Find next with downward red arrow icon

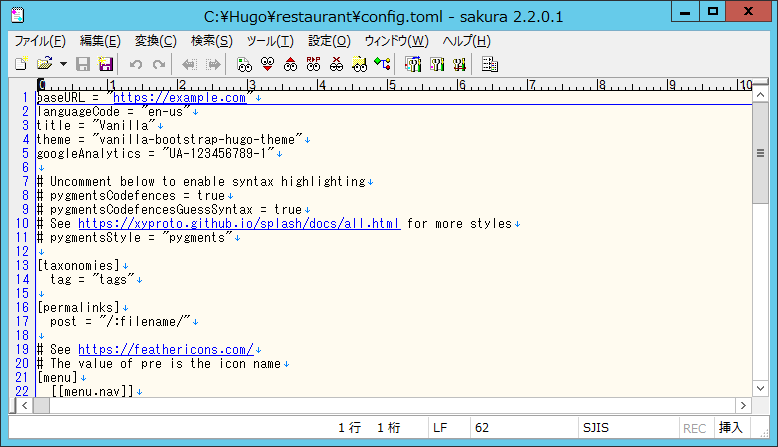point(267,64)
